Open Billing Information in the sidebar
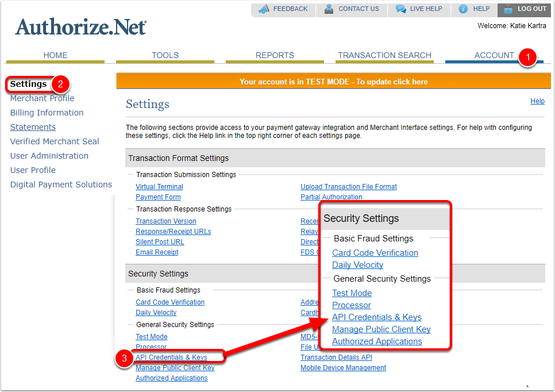The height and width of the screenshot is (392, 555). tap(47, 113)
